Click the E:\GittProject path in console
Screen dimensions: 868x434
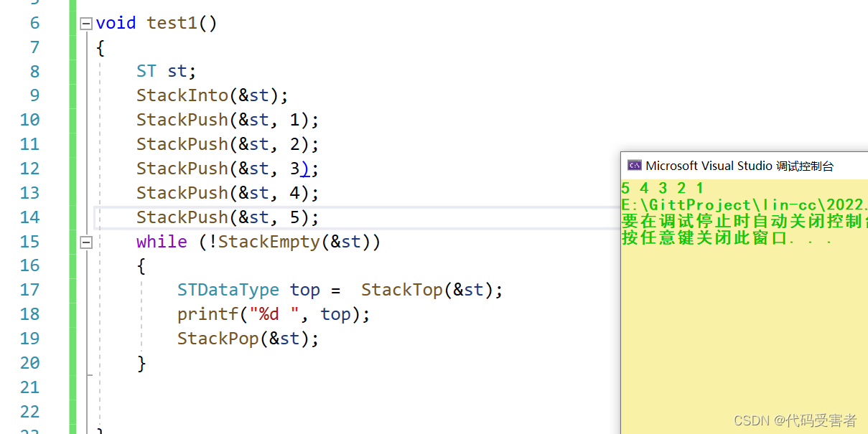point(745,205)
